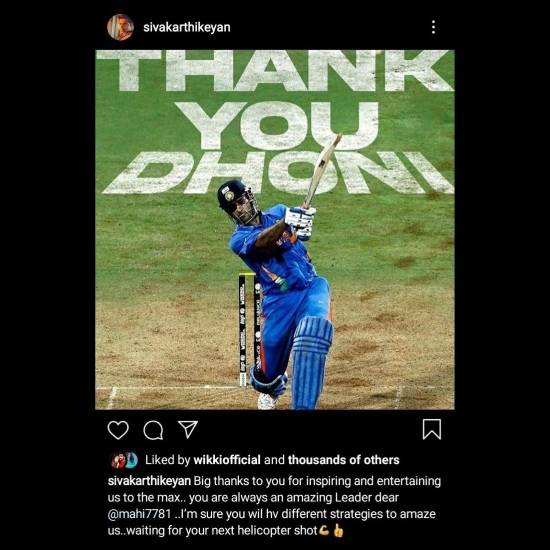This screenshot has height=550, width=550.
Task: Tap the sivakarthikeyan name in caption
Action: (149, 481)
